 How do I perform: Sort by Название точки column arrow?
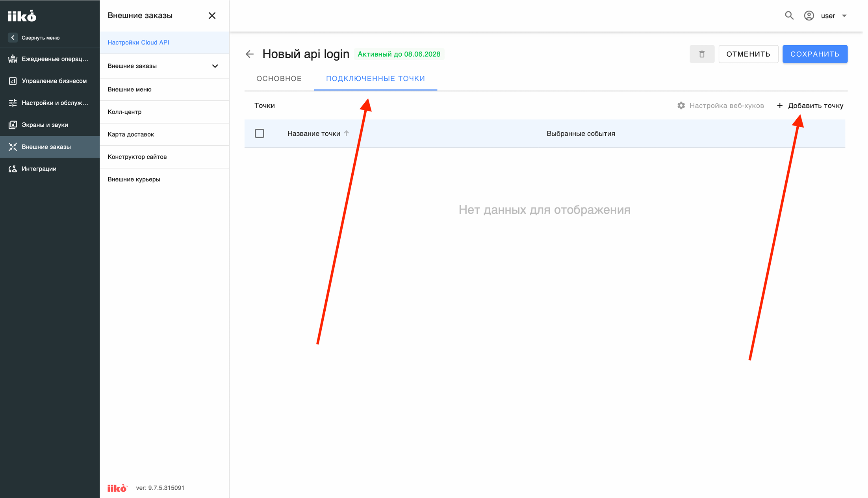[347, 133]
